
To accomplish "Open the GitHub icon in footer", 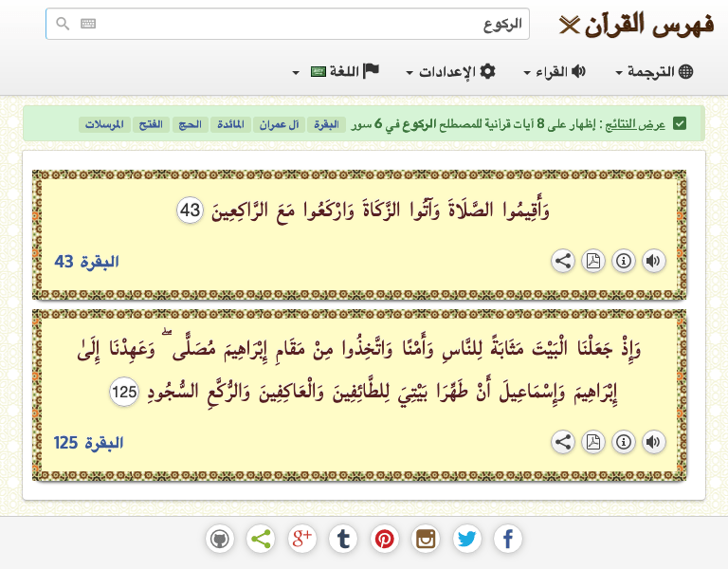I will tap(220, 540).
